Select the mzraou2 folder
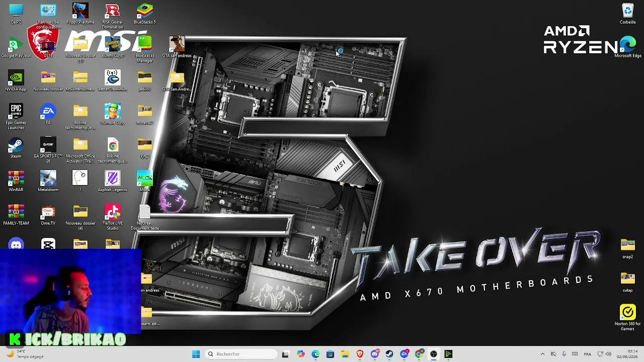Viewport: 644px width, 362px height. 144,114
